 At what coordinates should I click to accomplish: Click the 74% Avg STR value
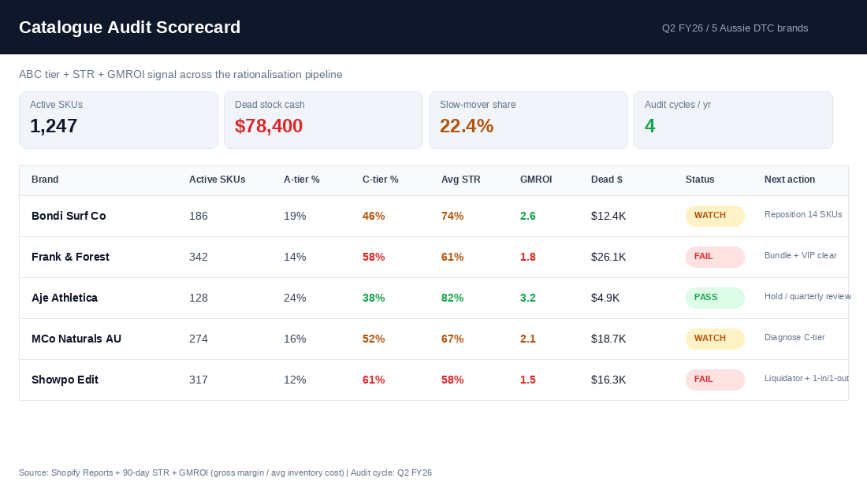click(452, 216)
